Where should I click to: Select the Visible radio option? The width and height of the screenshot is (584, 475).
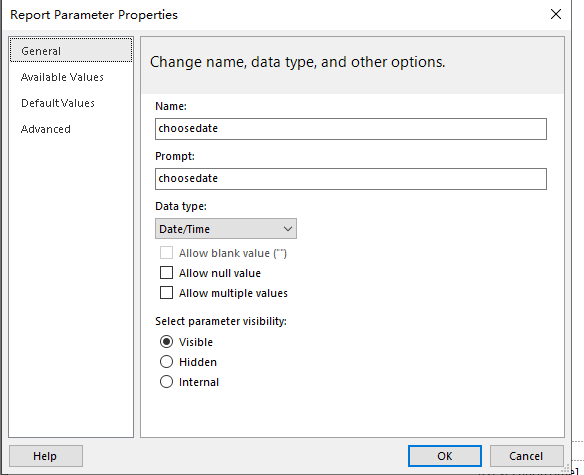pos(166,342)
